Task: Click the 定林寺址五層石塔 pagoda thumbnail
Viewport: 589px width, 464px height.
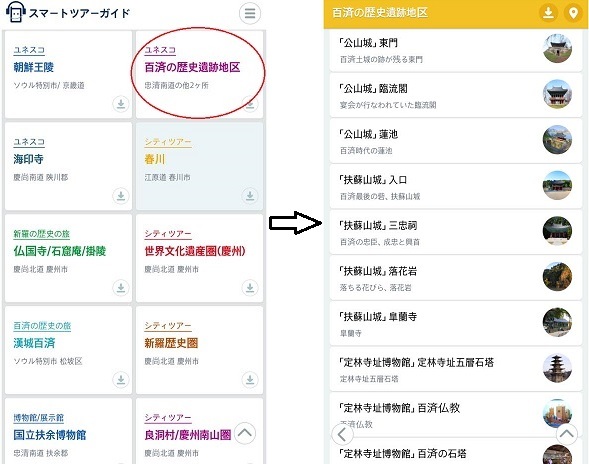Action: (x=557, y=368)
